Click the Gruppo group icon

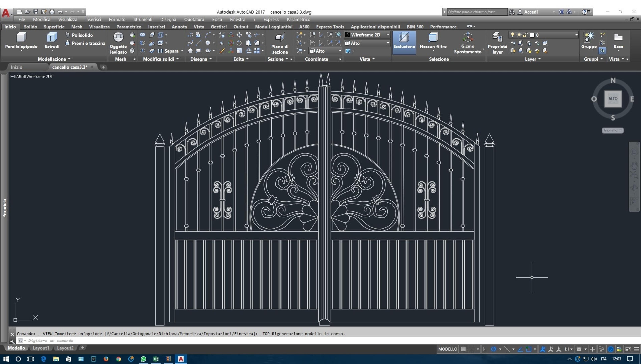(589, 41)
